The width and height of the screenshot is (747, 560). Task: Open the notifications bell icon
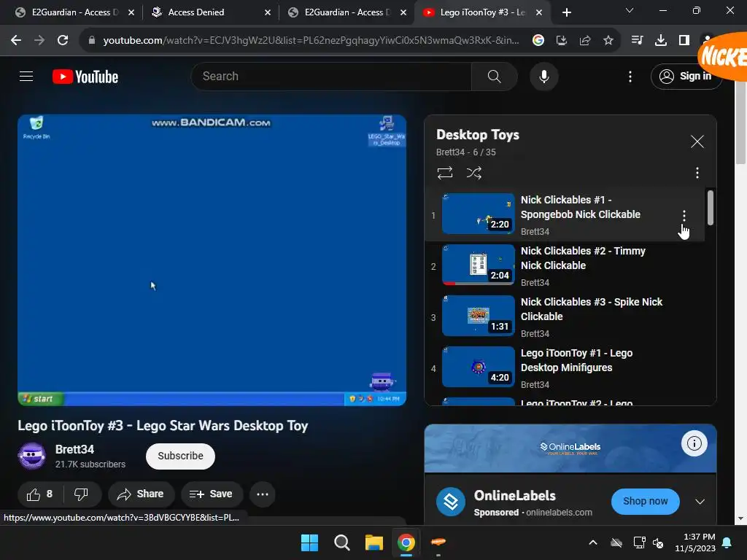(727, 542)
